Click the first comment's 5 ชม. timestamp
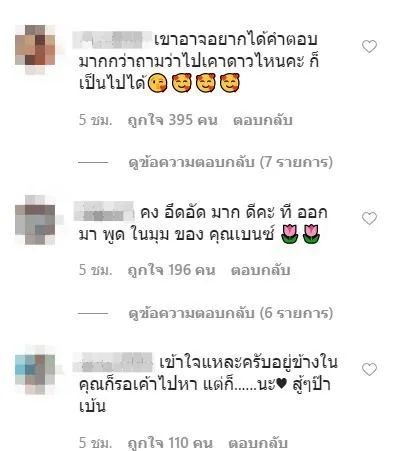The height and width of the screenshot is (451, 411). [x=95, y=120]
